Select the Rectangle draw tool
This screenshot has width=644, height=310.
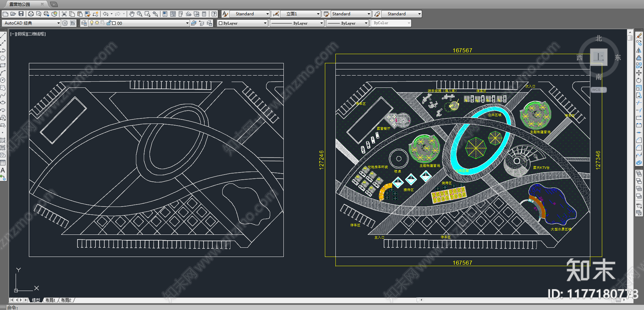[3, 65]
